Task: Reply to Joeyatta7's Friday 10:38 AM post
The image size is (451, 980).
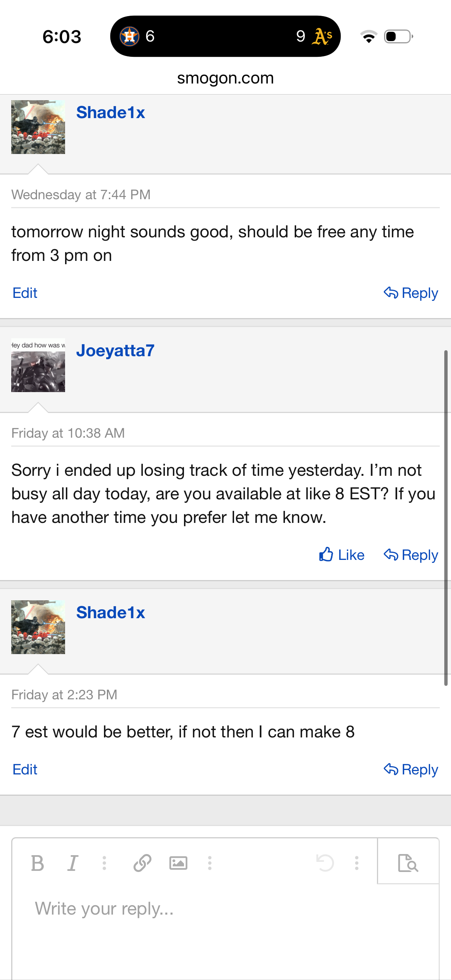Action: pyautogui.click(x=411, y=555)
